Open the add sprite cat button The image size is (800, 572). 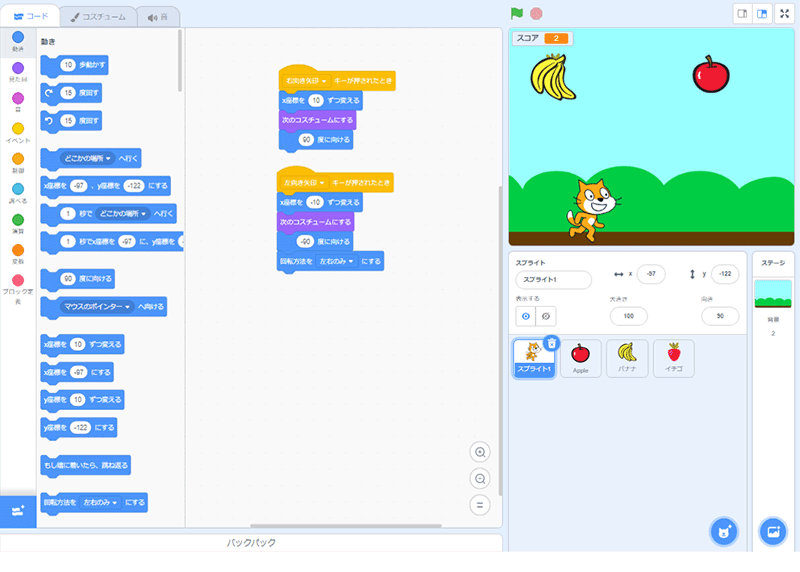(723, 531)
